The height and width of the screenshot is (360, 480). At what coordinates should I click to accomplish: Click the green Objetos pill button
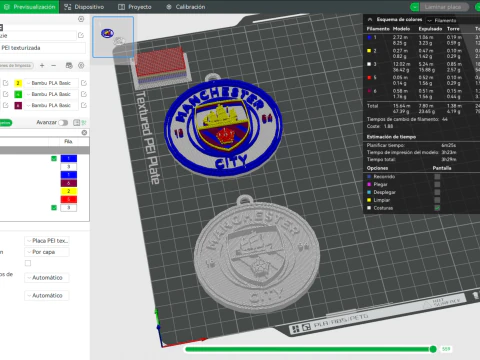[6, 123]
